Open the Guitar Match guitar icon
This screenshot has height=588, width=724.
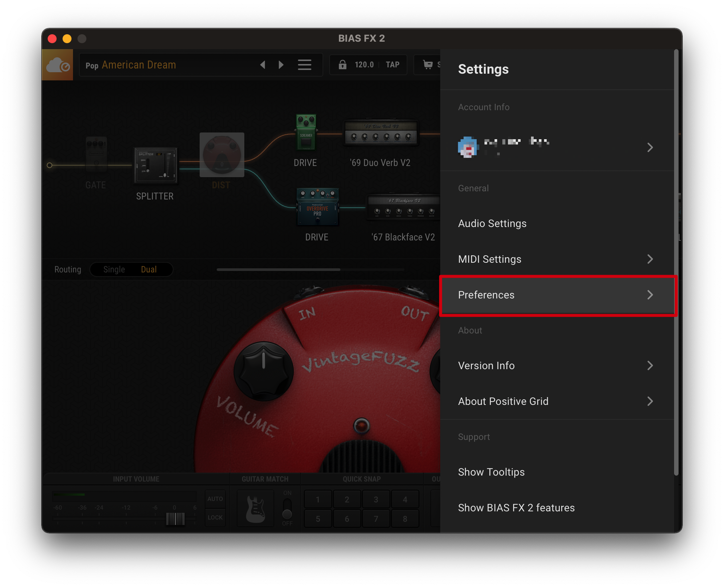[x=255, y=508]
